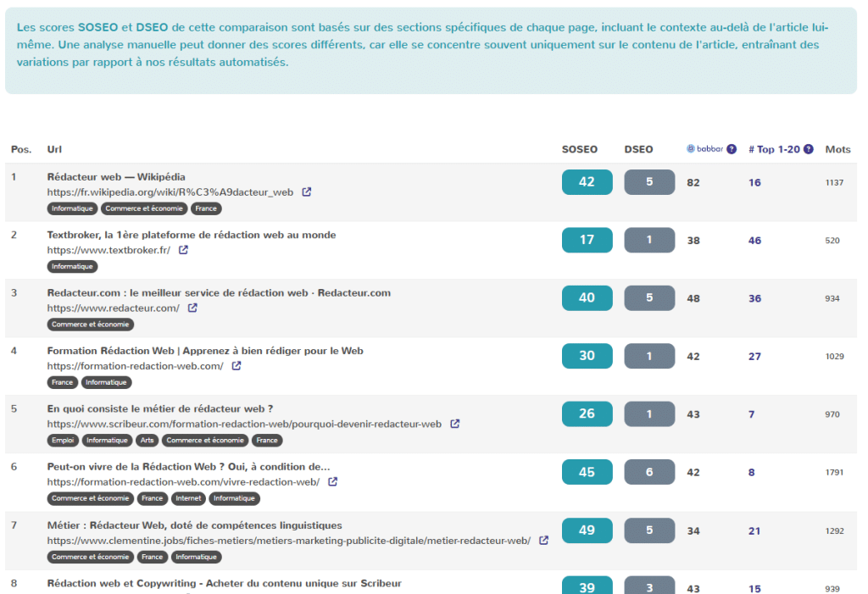The image size is (868, 594).
Task: Click France tag under Formation Rédaction Web
Action: (62, 382)
